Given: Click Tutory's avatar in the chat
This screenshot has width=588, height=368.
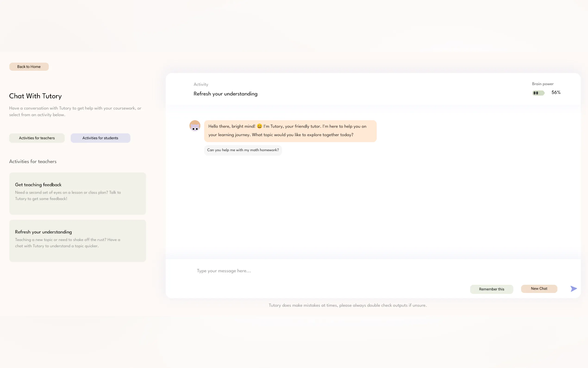Looking at the screenshot, I should coord(195,126).
